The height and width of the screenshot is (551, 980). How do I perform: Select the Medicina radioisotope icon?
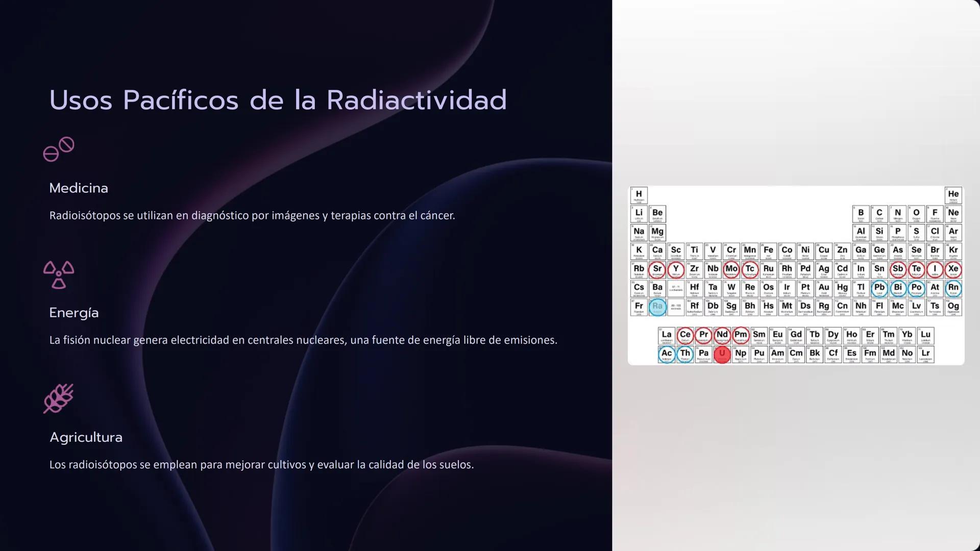coord(58,149)
